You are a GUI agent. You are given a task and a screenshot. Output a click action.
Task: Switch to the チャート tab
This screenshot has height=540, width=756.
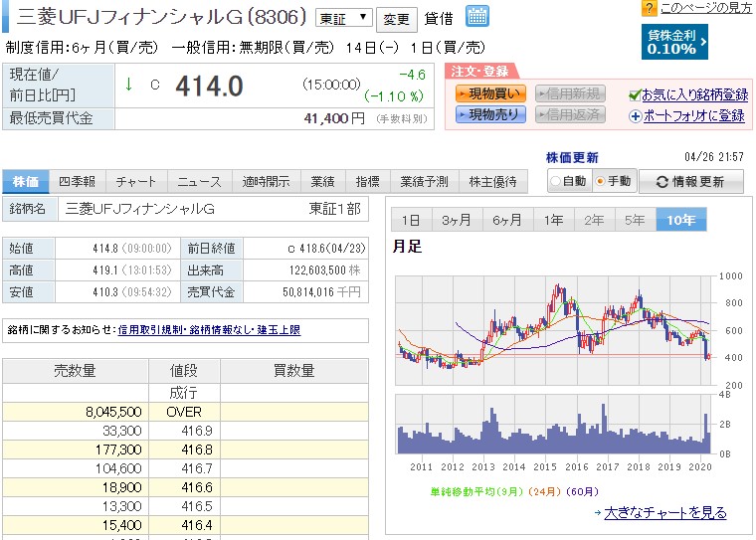(136, 181)
